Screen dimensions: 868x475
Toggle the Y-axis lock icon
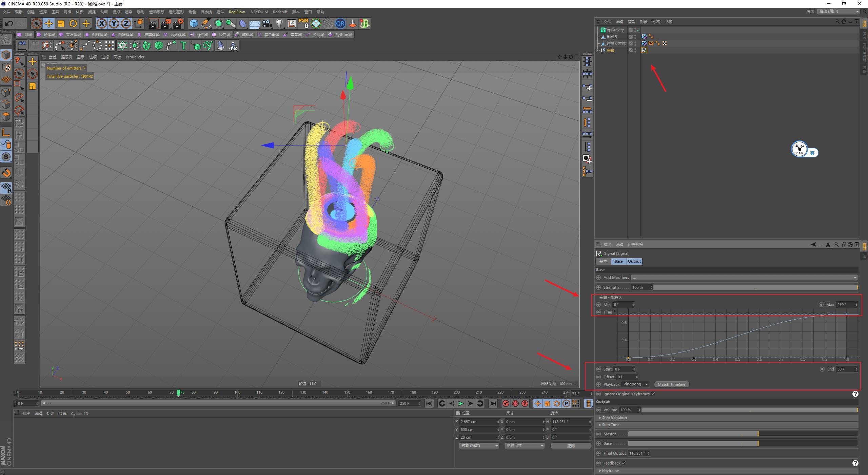114,23
